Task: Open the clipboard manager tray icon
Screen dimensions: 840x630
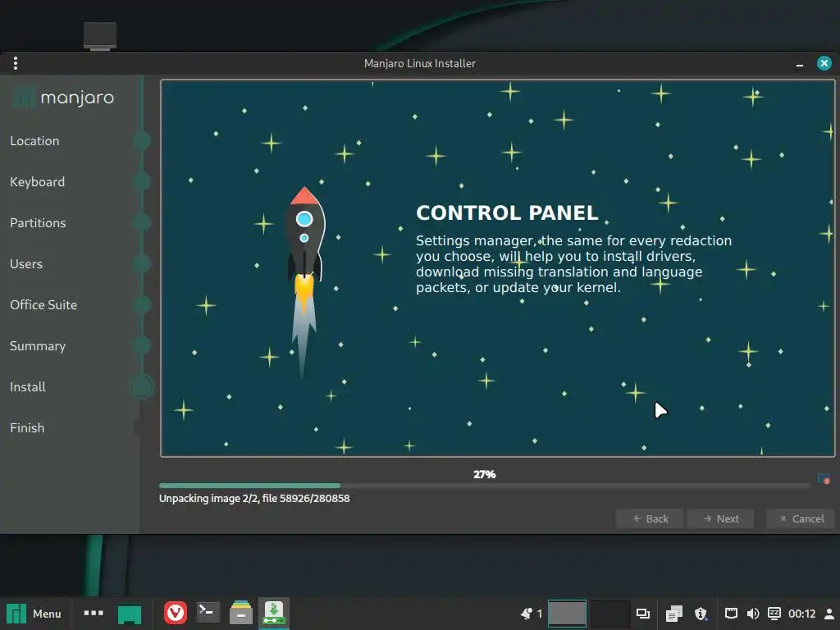Action: (x=674, y=614)
